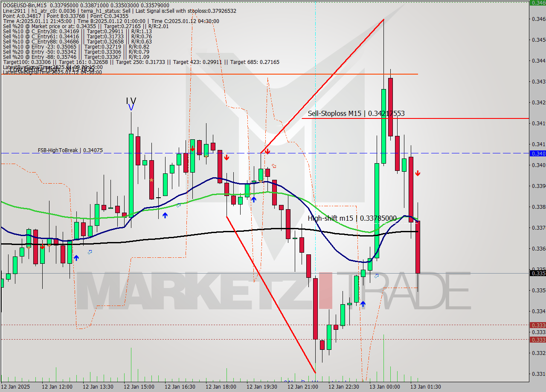Click the '12 Jan 22:30' time axis label
Image resolution: width=546 pixels, height=392 pixels.
[343, 387]
